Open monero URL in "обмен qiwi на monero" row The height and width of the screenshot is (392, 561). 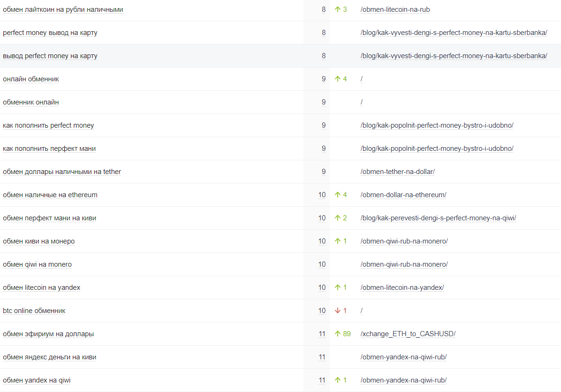(404, 264)
